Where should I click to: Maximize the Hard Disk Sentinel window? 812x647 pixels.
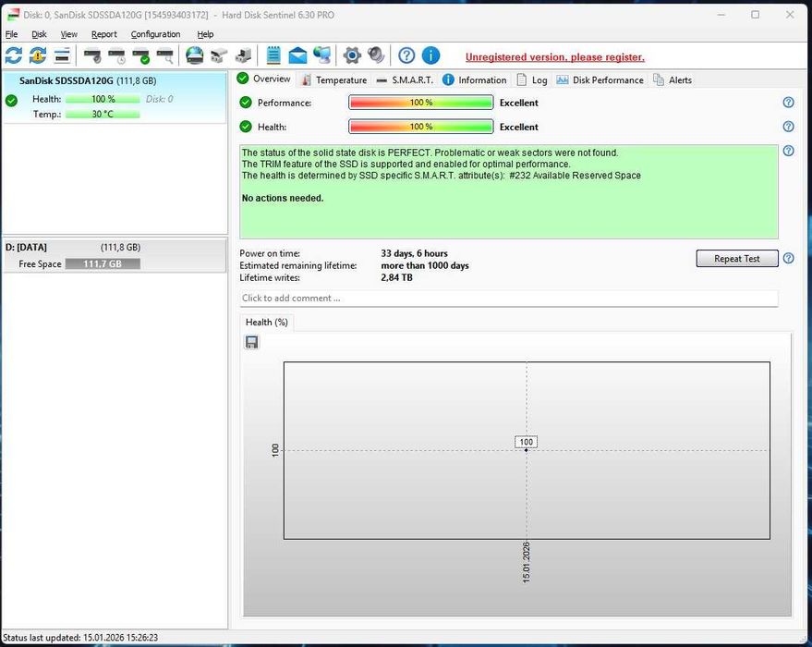point(755,15)
